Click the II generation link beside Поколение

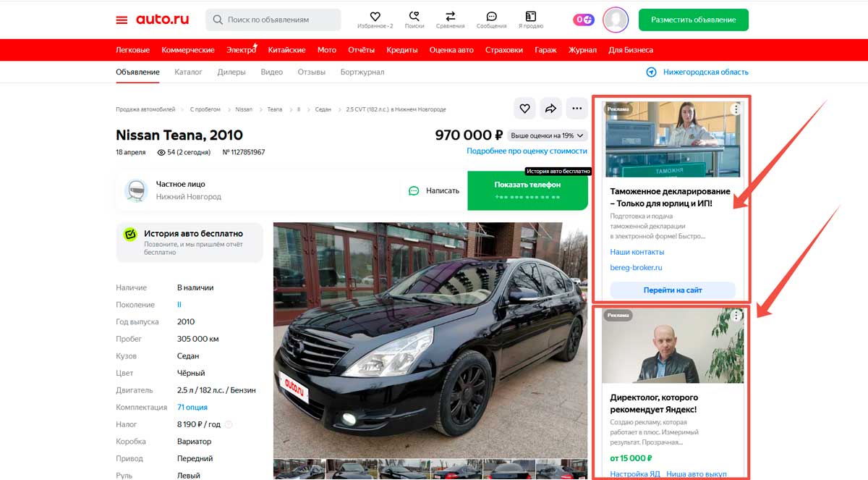179,305
